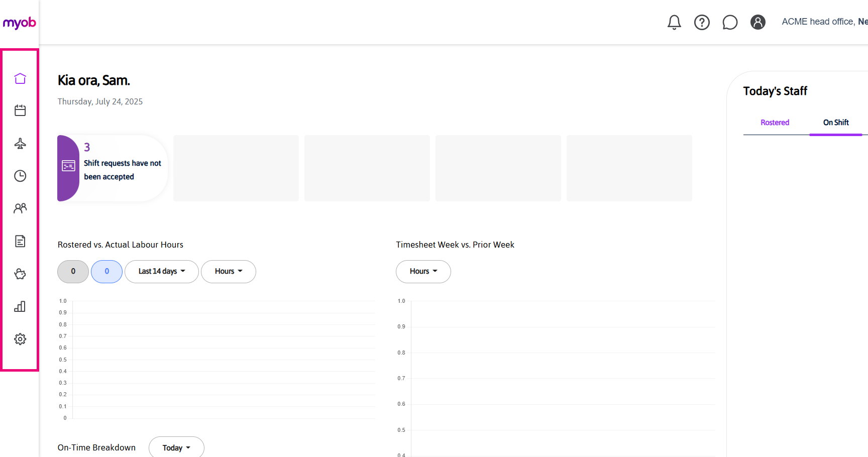868x457 pixels.
Task: Expand the Hours dropdown under Rostered vs. Actual
Action: [228, 272]
